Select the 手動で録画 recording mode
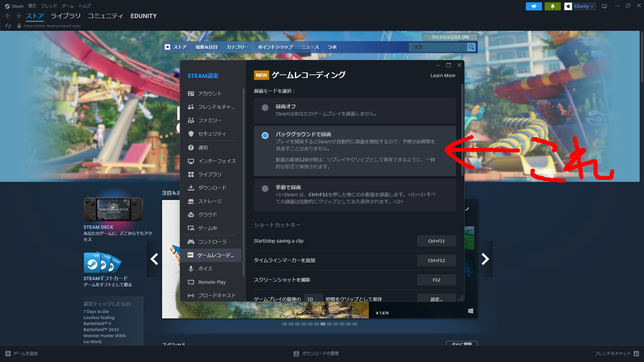Screen dimensions: 644x362 coord(265,189)
